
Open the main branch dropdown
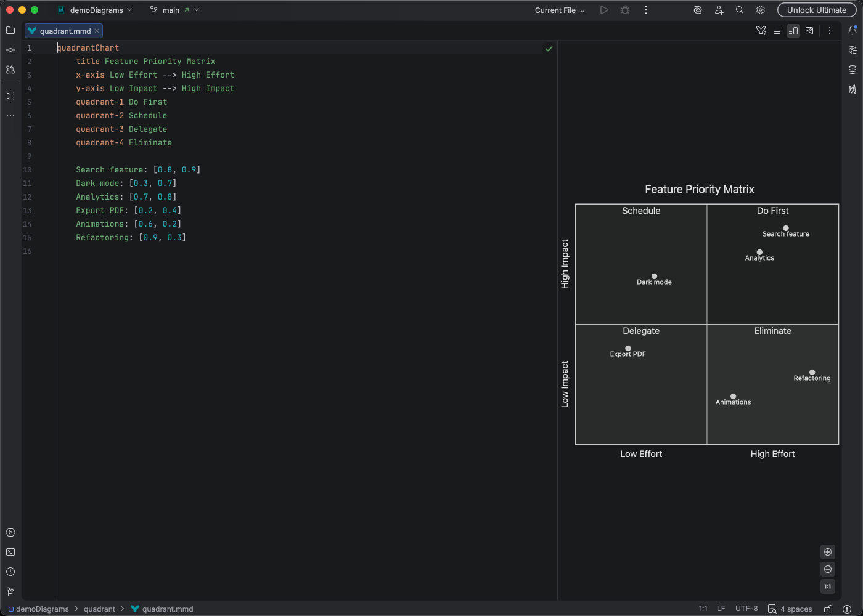pyautogui.click(x=174, y=10)
